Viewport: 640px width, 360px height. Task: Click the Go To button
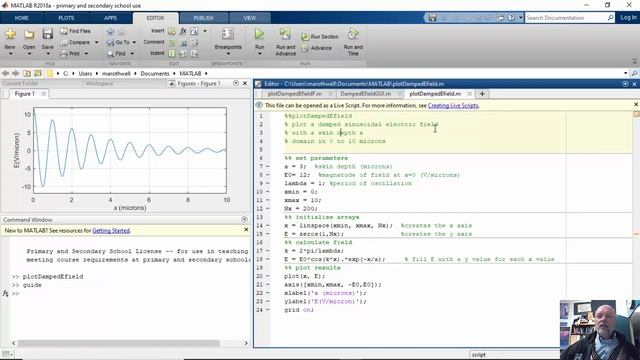coord(118,42)
